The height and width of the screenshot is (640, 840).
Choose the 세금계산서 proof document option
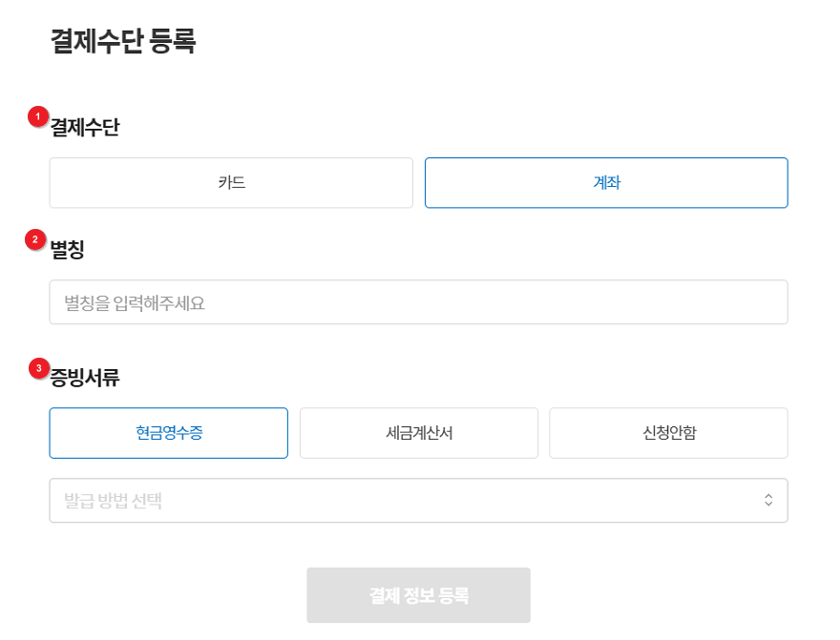419,433
